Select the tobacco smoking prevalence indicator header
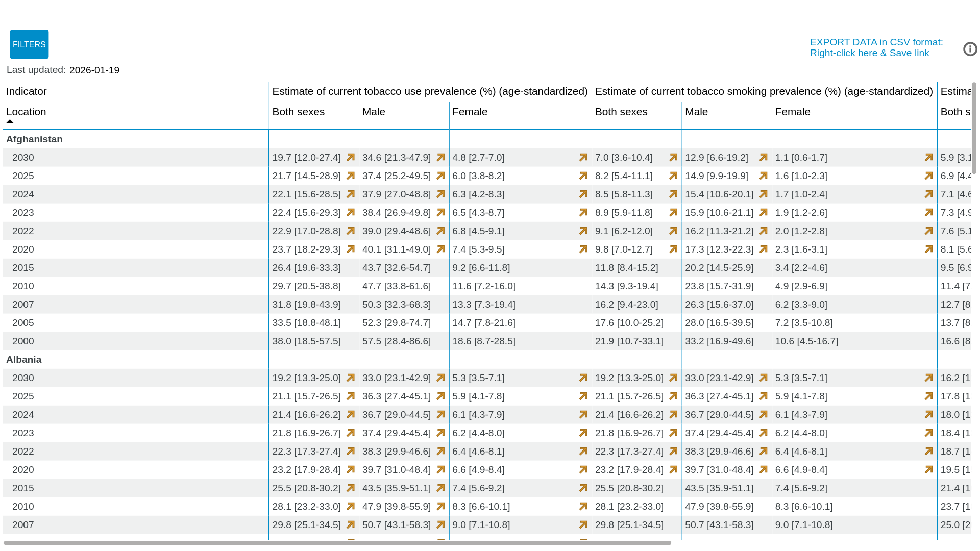The height and width of the screenshot is (551, 980). (x=764, y=91)
